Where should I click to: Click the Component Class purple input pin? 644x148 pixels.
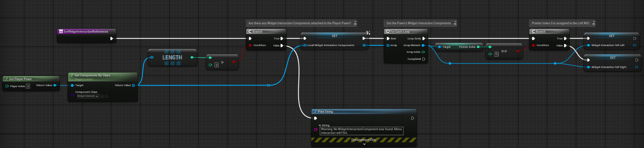tap(72, 95)
